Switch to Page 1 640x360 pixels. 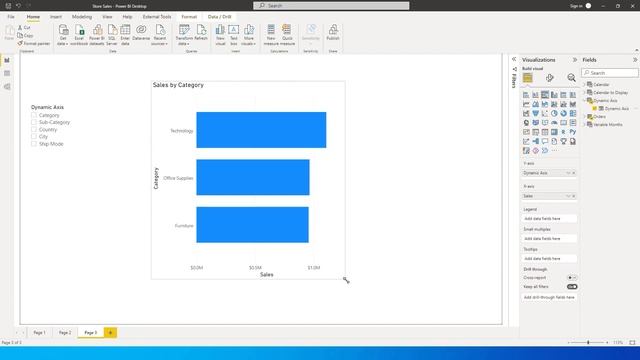[x=40, y=333]
